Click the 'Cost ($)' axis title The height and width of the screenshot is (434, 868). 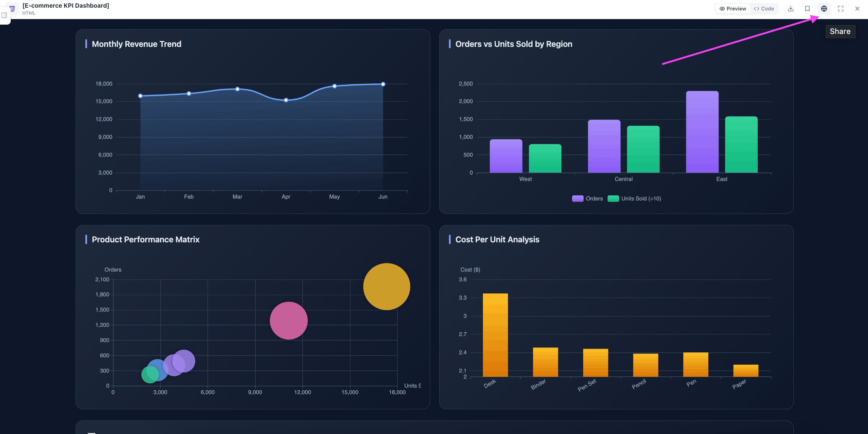click(470, 270)
